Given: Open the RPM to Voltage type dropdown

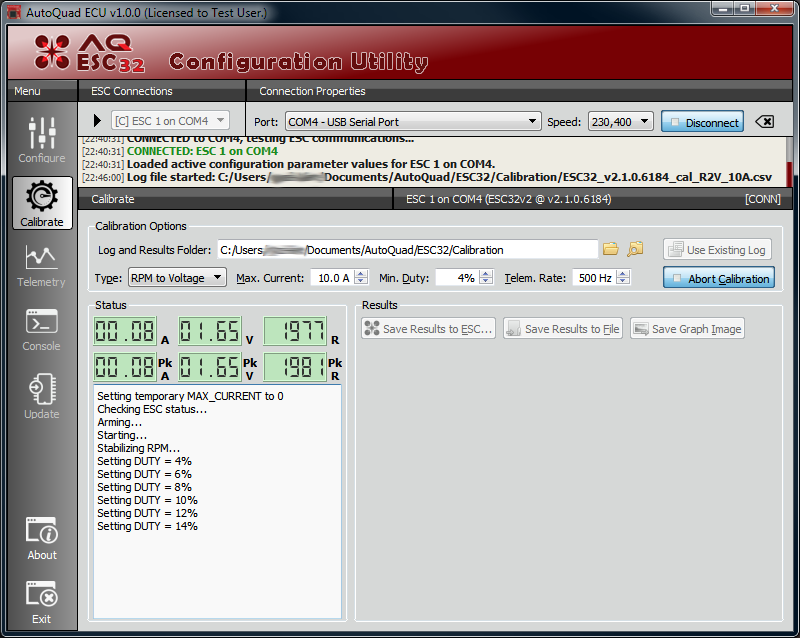Looking at the screenshot, I should tap(177, 278).
